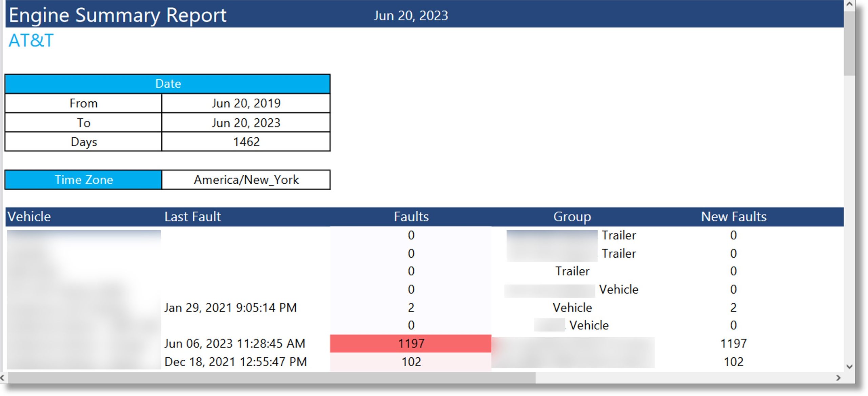Click the Last Fault column header

(x=193, y=217)
